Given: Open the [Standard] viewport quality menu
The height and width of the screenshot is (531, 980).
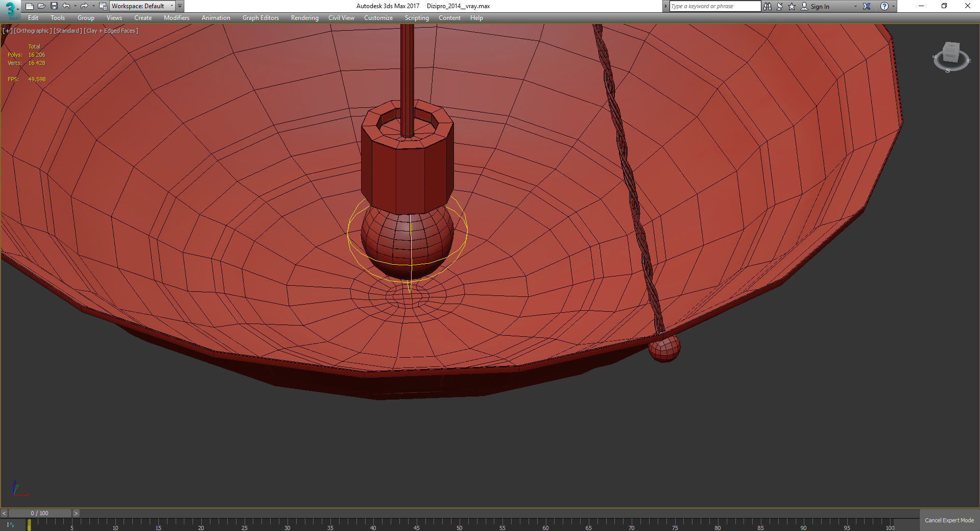Looking at the screenshot, I should (x=68, y=31).
